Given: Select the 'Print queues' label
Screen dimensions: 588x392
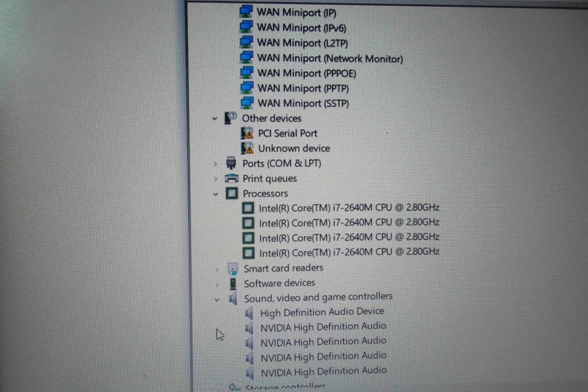Looking at the screenshot, I should click(x=270, y=179).
